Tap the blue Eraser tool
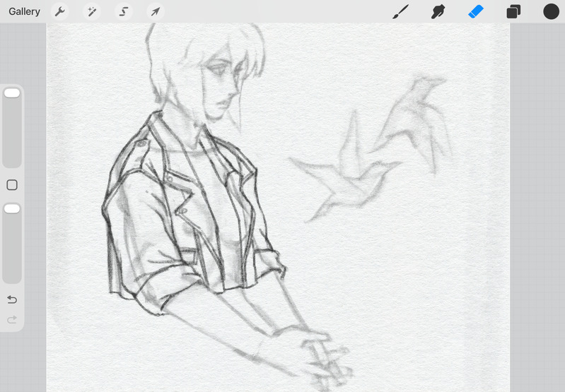The width and height of the screenshot is (565, 392). click(x=476, y=11)
